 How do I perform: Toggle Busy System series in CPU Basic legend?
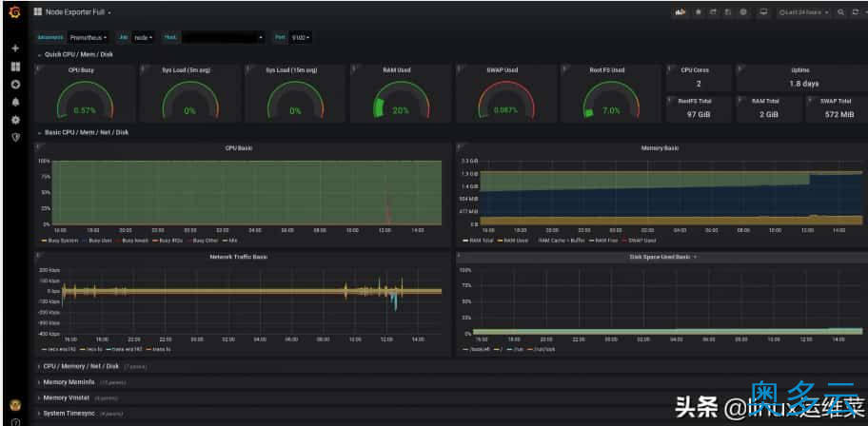tap(60, 241)
